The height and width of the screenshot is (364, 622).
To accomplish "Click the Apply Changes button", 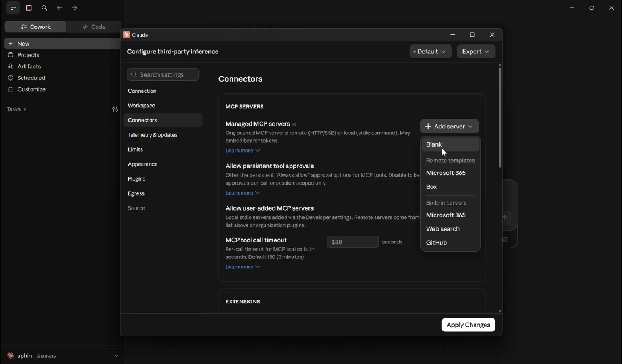I will tap(468, 325).
